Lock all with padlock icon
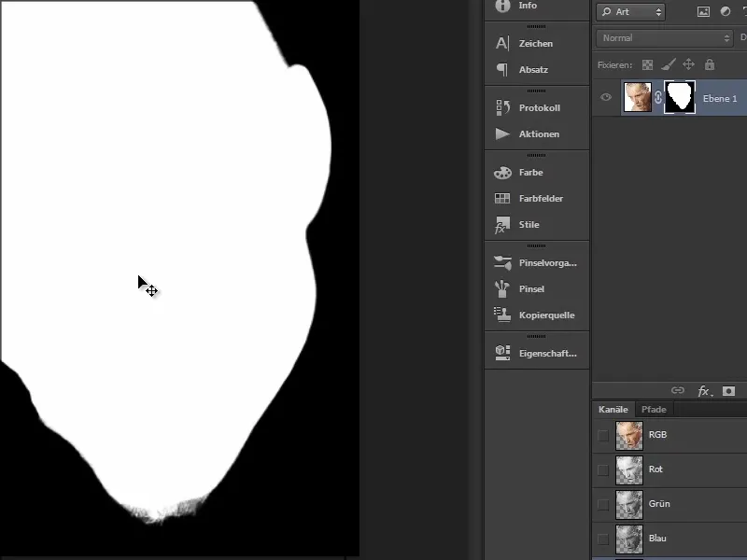747x560 pixels. [x=710, y=64]
